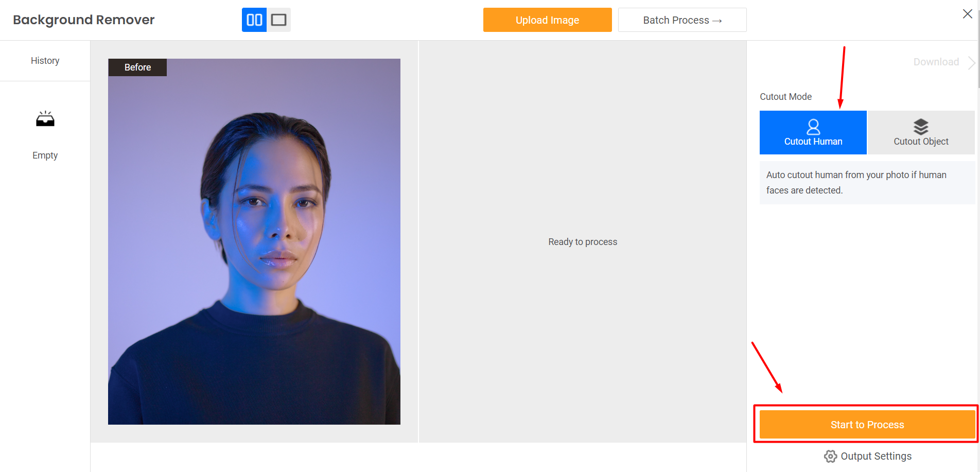The height and width of the screenshot is (472, 980).
Task: Click the Before label tag
Action: pos(137,67)
